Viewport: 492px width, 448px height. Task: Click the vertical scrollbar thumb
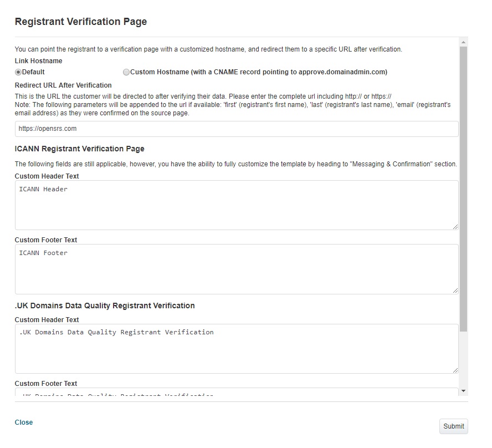pos(463,189)
